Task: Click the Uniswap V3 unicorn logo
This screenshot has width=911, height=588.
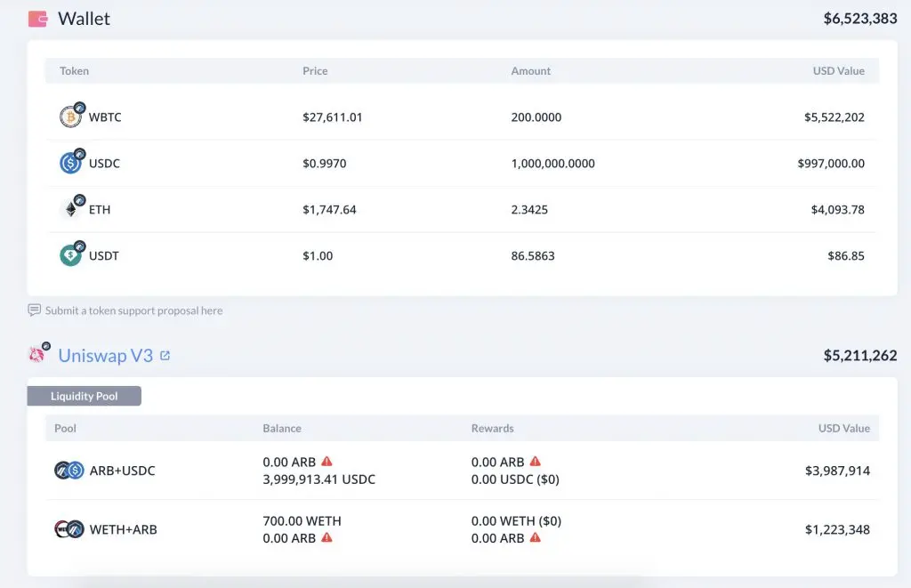Action: pos(37,354)
